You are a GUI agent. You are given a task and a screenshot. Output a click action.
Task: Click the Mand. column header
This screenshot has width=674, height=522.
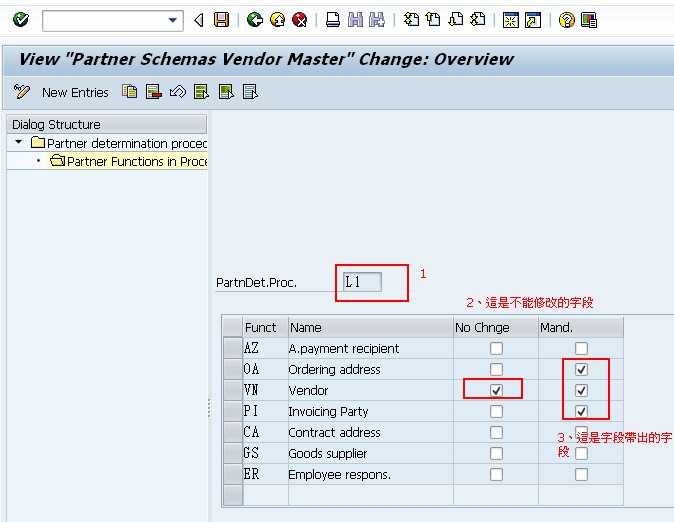coord(581,328)
